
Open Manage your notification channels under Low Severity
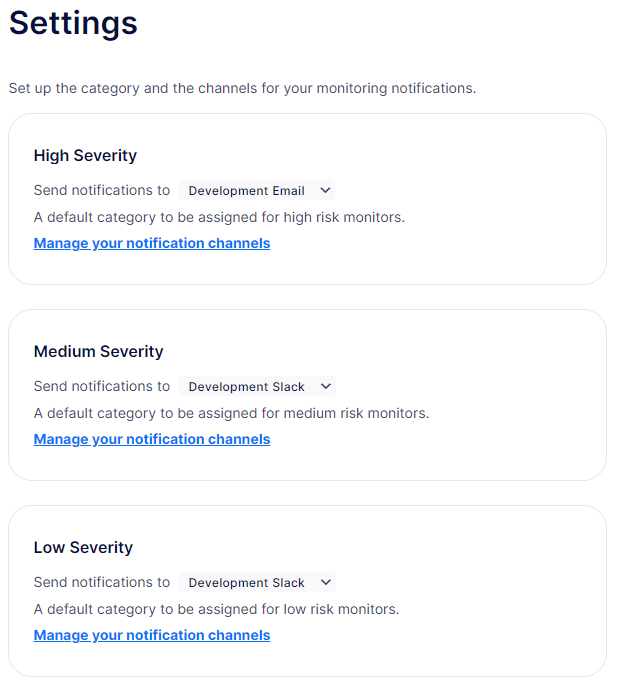point(152,635)
